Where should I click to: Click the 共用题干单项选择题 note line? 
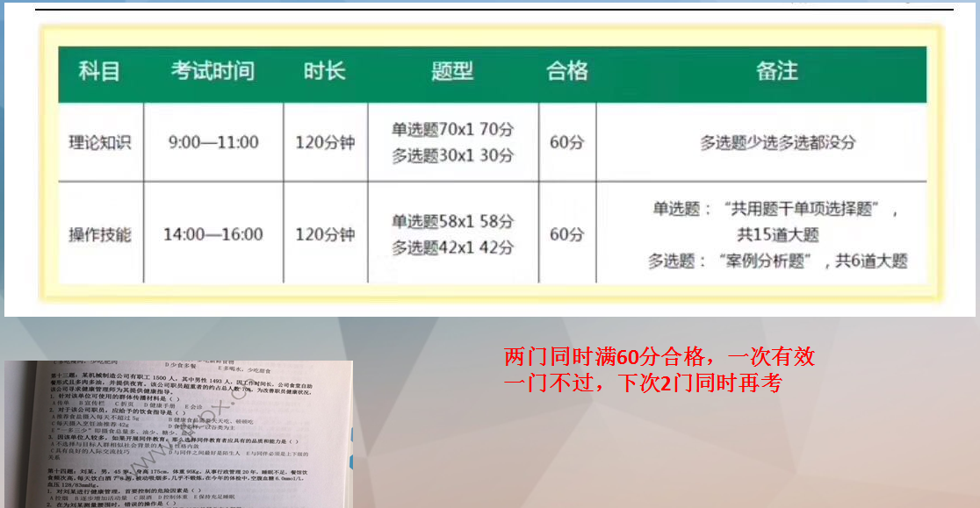click(775, 209)
